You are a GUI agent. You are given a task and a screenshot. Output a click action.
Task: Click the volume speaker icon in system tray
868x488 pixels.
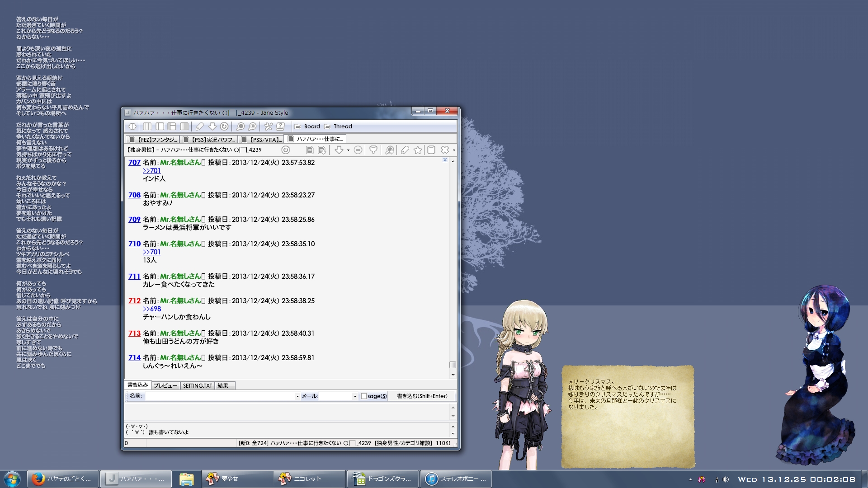click(726, 479)
